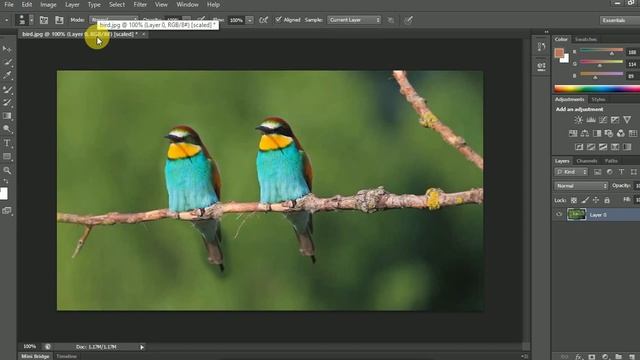Screen dimensions: 640x360
Task: Open the Timeline tab
Action: tap(66, 356)
